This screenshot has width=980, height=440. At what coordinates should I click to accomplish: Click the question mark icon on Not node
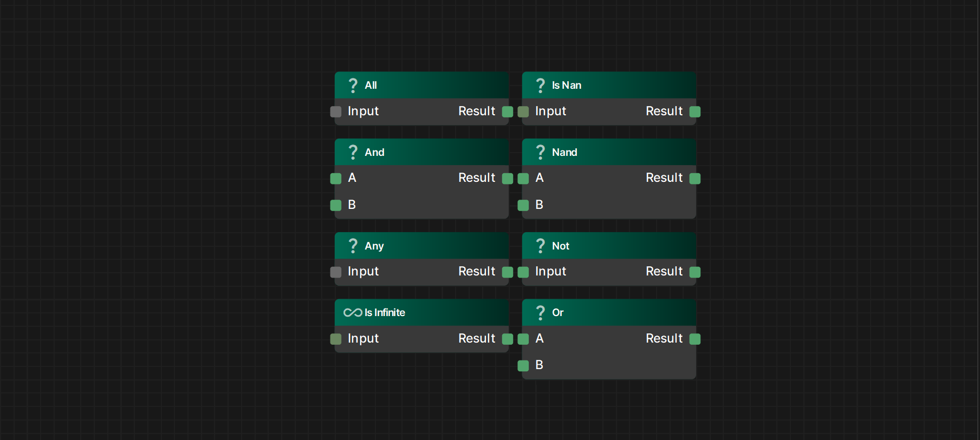coord(540,246)
